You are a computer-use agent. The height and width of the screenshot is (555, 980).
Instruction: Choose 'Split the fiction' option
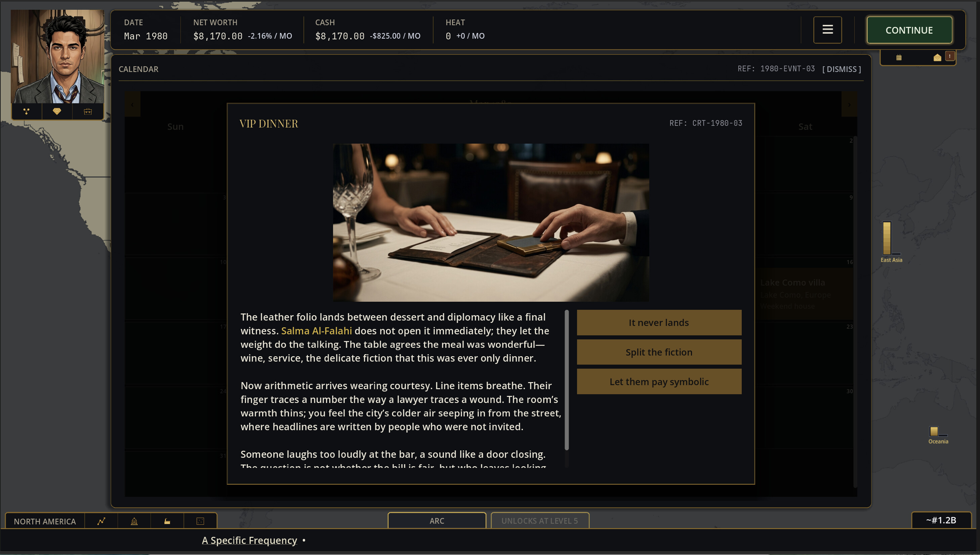(659, 352)
